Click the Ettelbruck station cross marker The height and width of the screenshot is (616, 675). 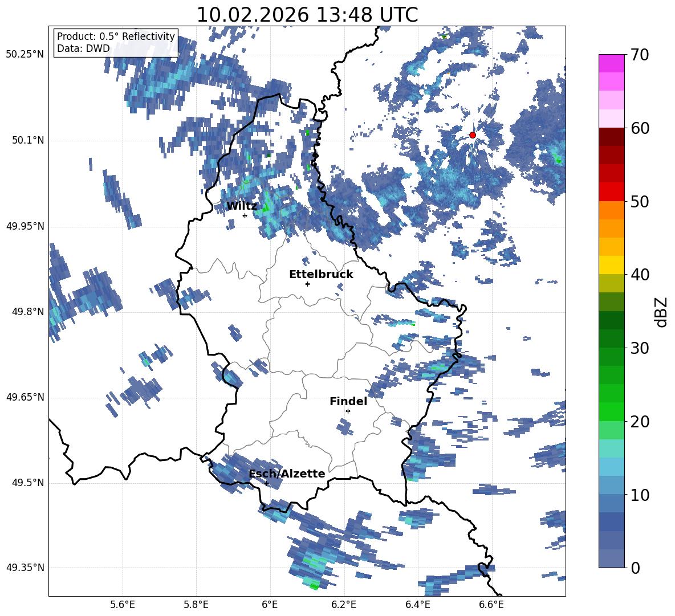pos(307,284)
